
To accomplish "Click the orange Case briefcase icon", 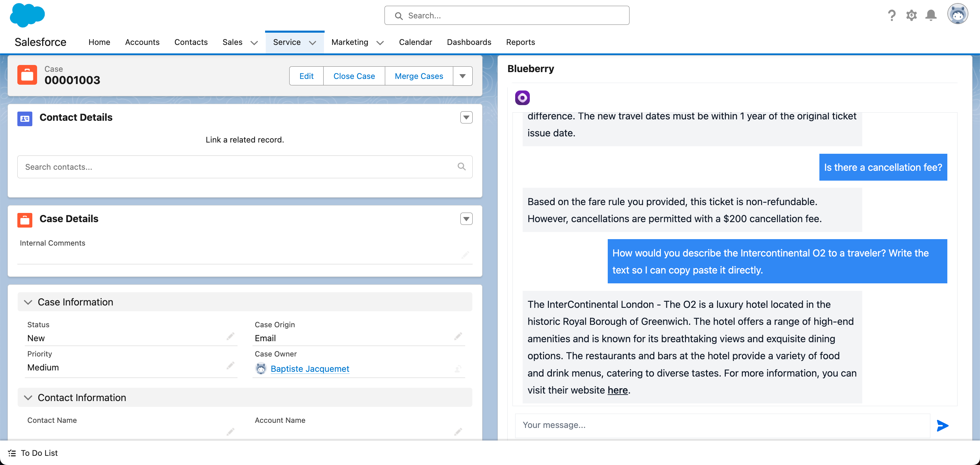I will (27, 75).
